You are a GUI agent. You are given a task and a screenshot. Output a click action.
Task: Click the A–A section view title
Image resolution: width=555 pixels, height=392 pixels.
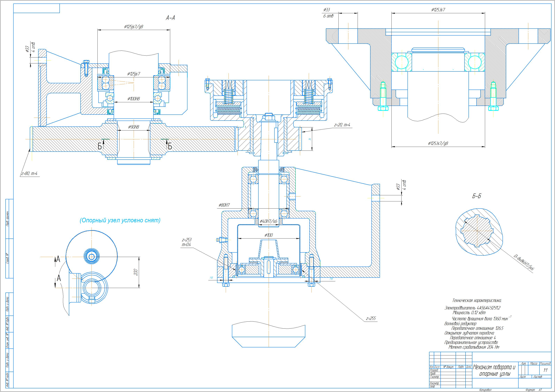point(170,18)
